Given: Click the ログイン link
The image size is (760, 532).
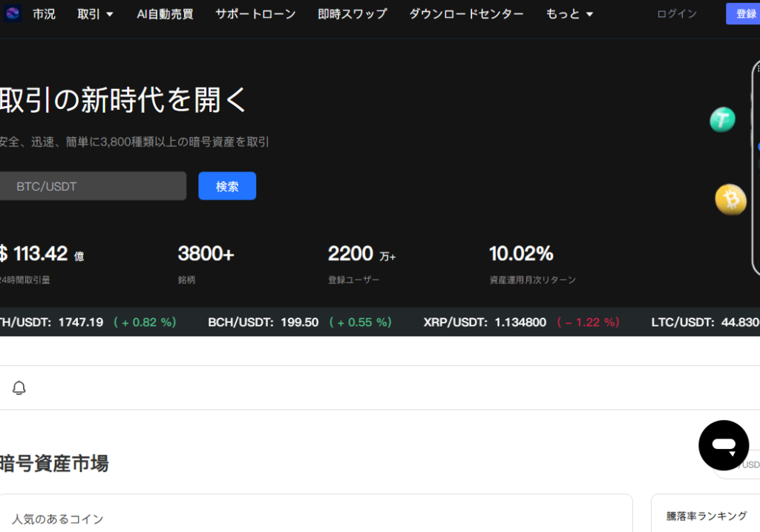Looking at the screenshot, I should [x=677, y=14].
